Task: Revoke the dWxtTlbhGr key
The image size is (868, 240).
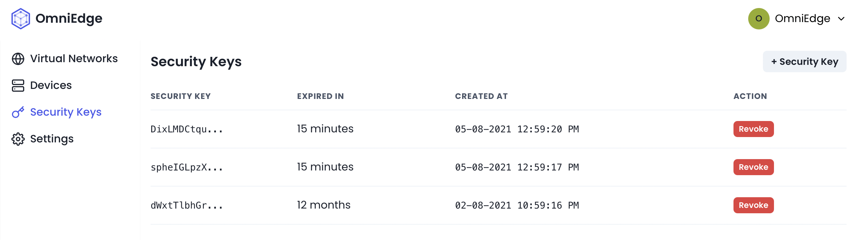Action: click(x=753, y=205)
